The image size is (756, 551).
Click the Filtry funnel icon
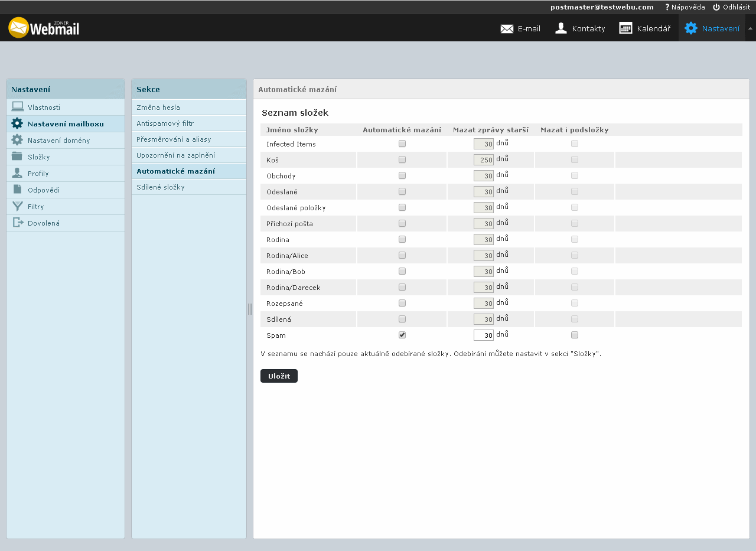pyautogui.click(x=18, y=206)
